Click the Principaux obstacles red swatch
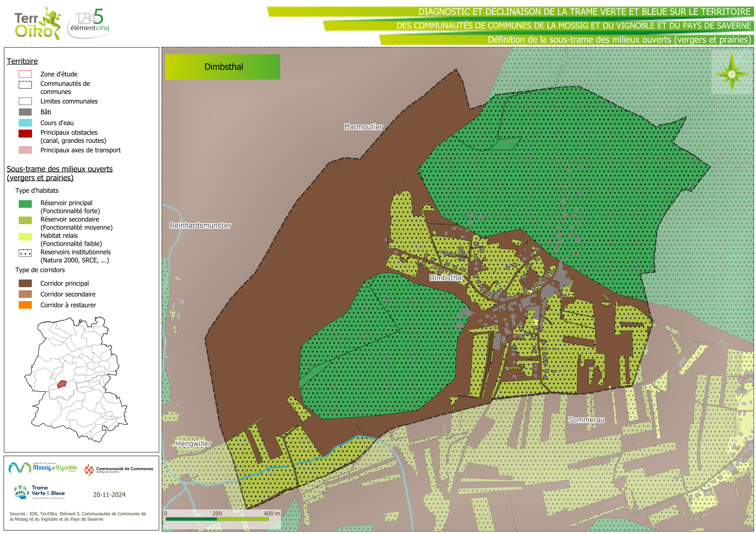Viewport: 756px width, 534px height. [x=25, y=133]
